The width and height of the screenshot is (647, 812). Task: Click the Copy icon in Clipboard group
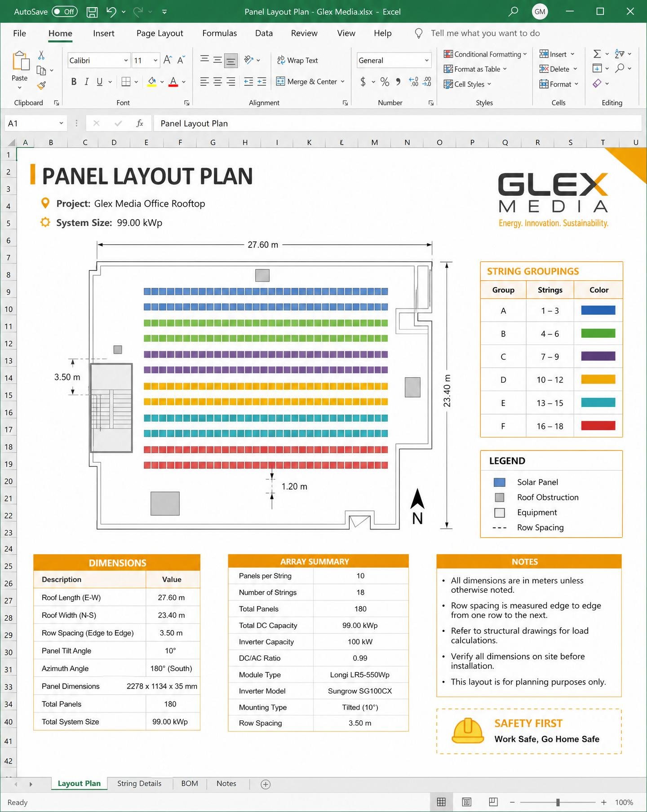[x=41, y=71]
